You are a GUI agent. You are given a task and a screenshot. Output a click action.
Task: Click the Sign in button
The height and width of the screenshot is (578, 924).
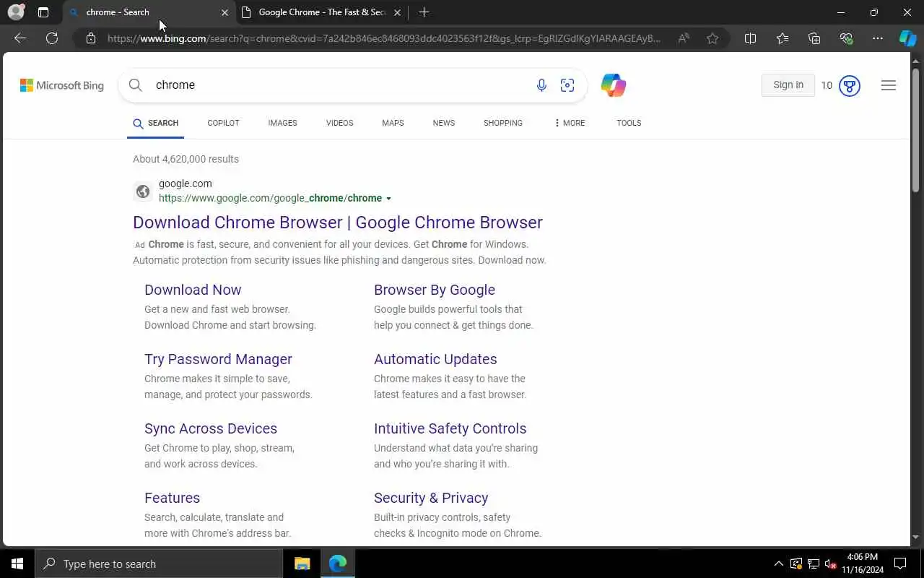pos(788,85)
